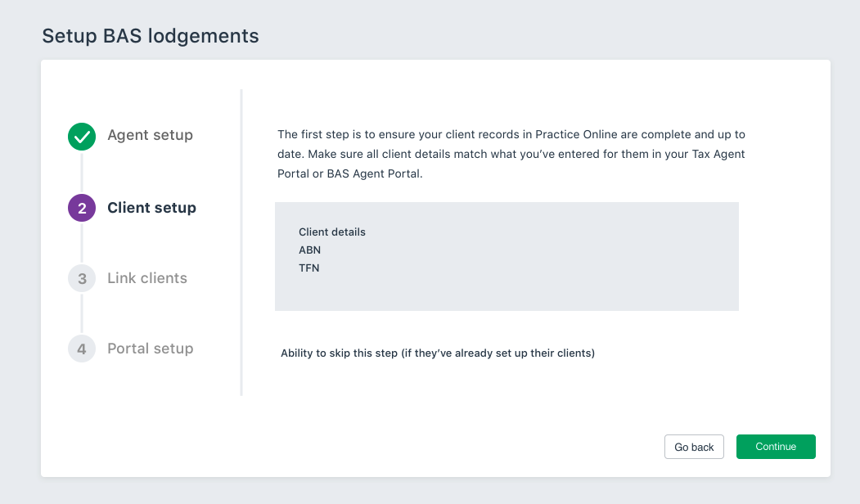Click the ability to skip this step note
Viewport: 860px width, 504px height.
coord(438,353)
